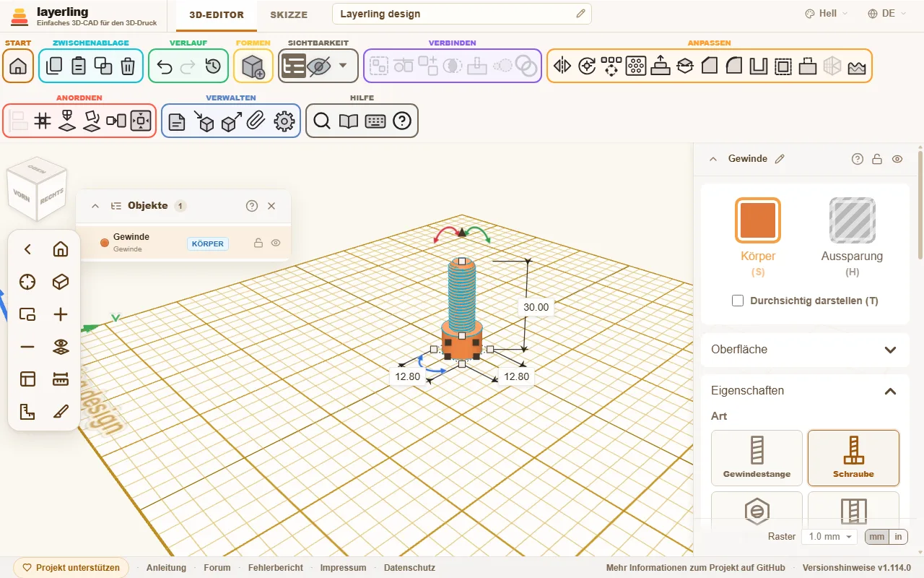Add a shape with the Formen cube icon
This screenshot has width=924, height=578.
point(253,66)
